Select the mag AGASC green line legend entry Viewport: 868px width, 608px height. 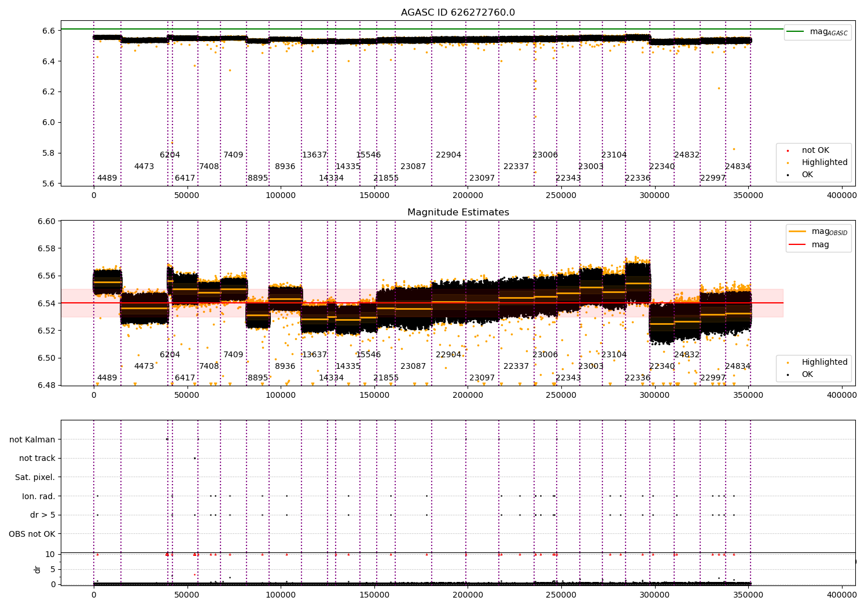pos(818,32)
